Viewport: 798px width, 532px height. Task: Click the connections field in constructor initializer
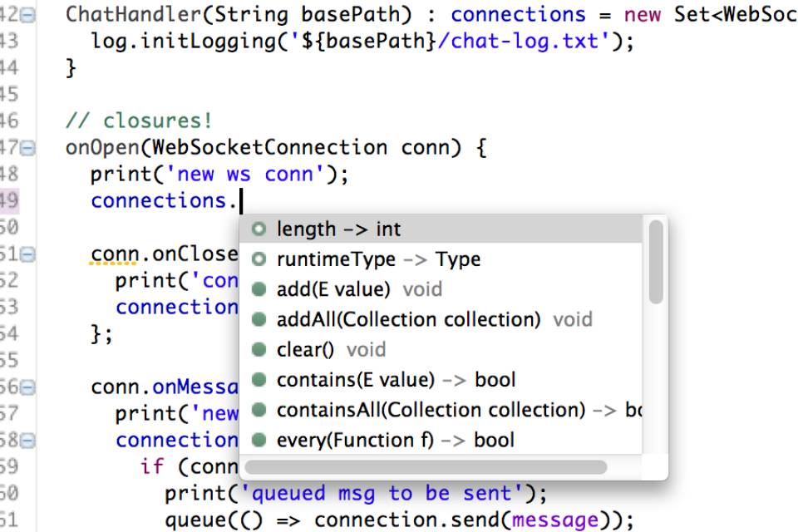[x=518, y=14]
